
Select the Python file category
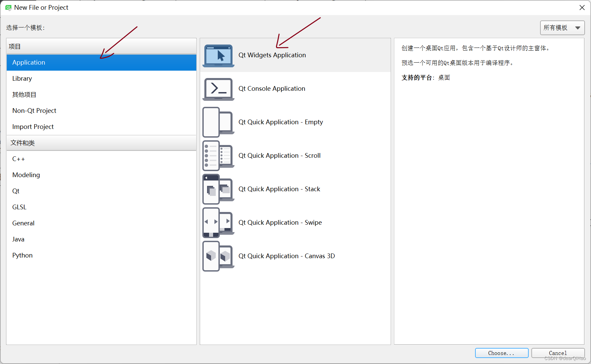click(101, 256)
